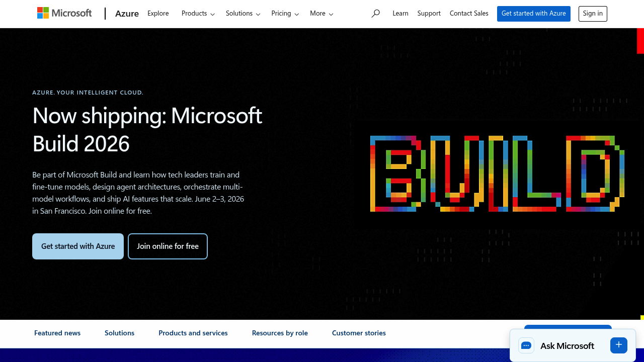Open the Support link

pos(429,14)
